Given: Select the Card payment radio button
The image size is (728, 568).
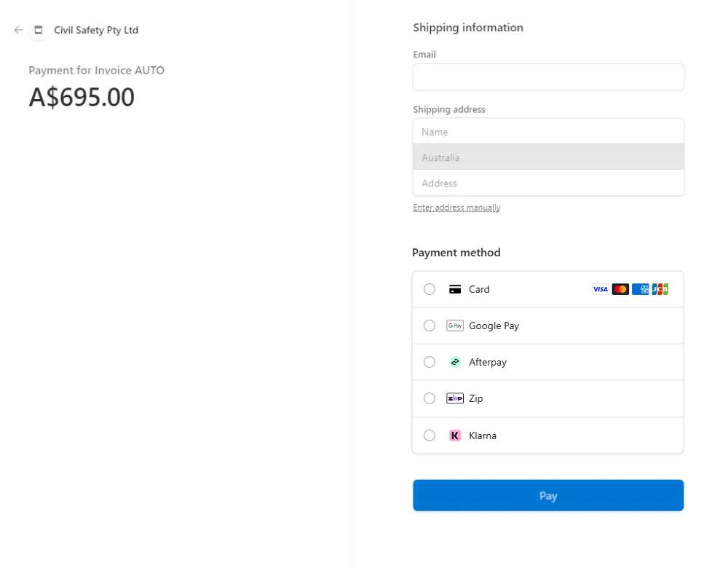Looking at the screenshot, I should [x=430, y=289].
